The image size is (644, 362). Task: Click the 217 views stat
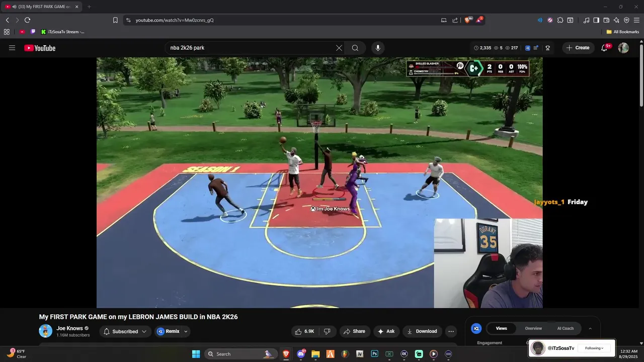tap(512, 48)
